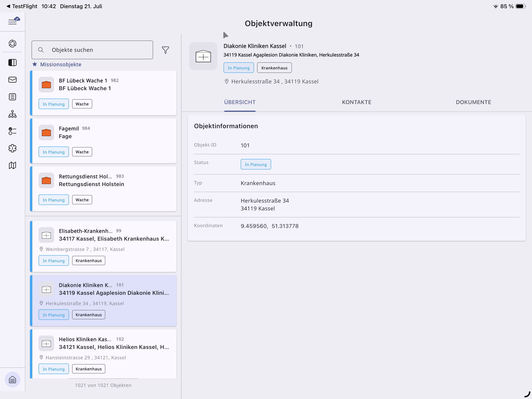Select the BF Lübeck Wache 1 card
Screen dimensions: 532x399
point(103,93)
